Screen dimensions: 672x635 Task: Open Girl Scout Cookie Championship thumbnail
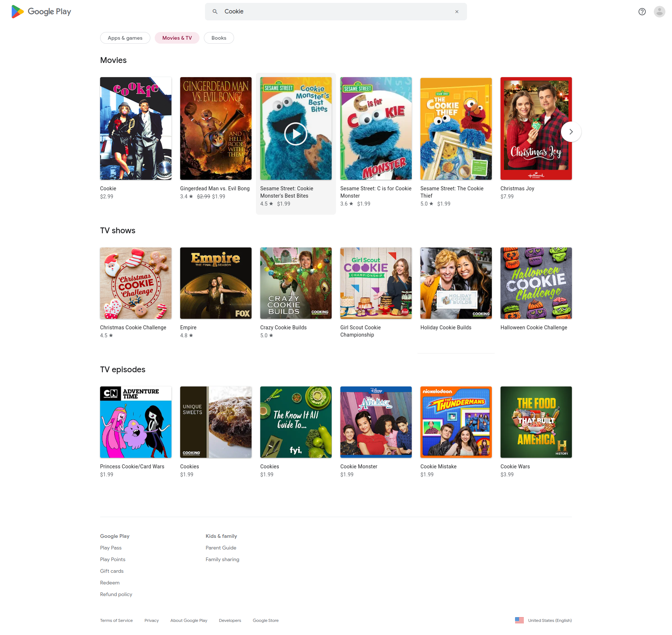(x=376, y=283)
